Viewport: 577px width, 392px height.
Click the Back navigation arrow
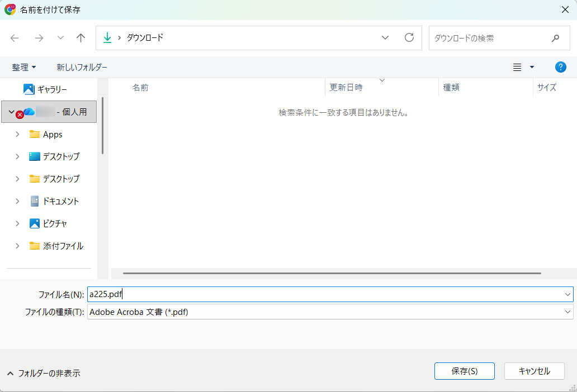click(15, 38)
